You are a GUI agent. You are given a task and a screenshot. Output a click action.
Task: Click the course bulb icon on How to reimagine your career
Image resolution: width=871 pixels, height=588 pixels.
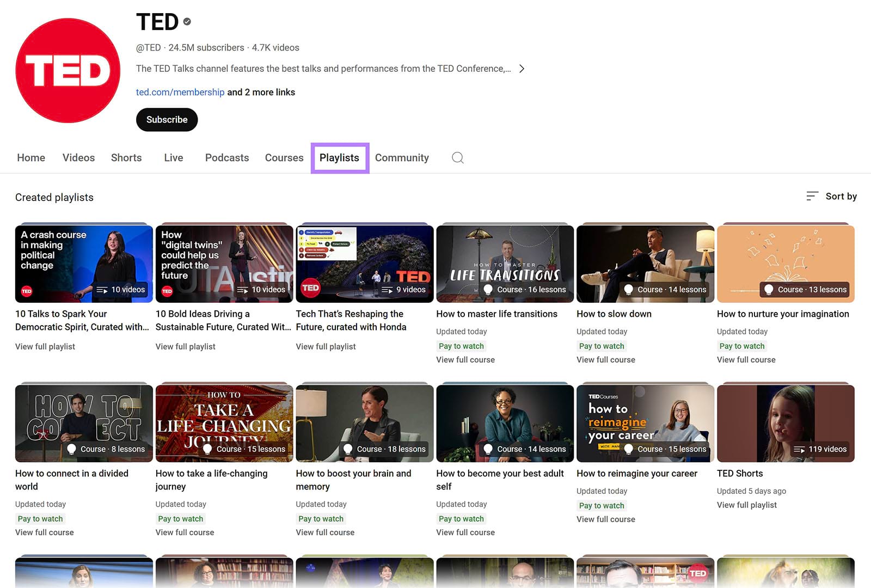click(x=629, y=449)
